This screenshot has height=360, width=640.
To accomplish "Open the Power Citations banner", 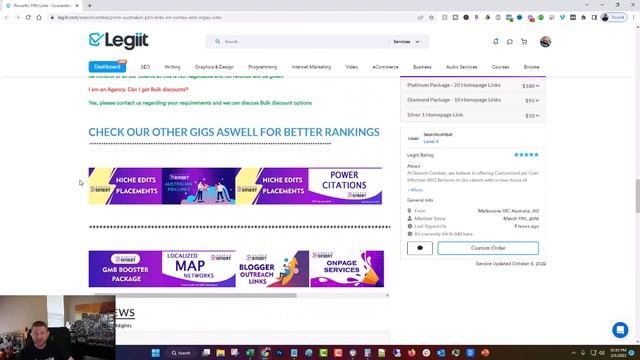I will (345, 186).
